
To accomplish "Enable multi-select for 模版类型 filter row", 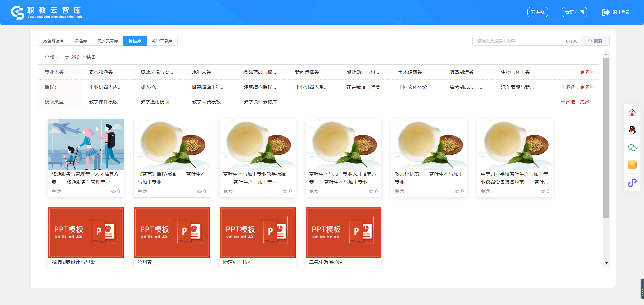I will coord(568,102).
